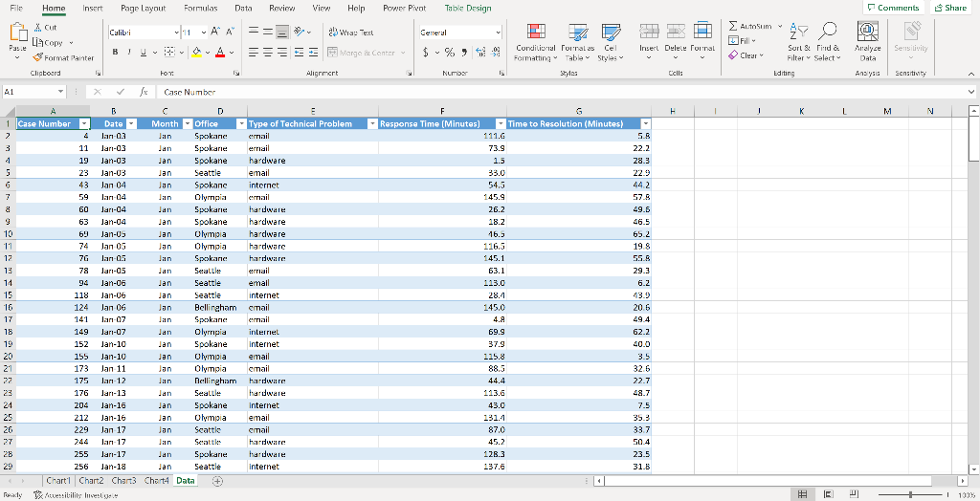Image resolution: width=980 pixels, height=501 pixels.
Task: Decrease font size with the smaller A
Action: pyautogui.click(x=230, y=32)
